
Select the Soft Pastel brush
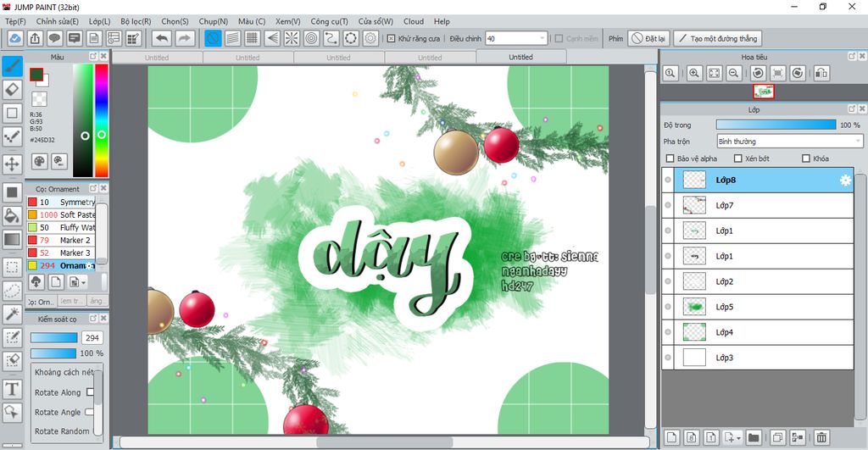click(61, 214)
